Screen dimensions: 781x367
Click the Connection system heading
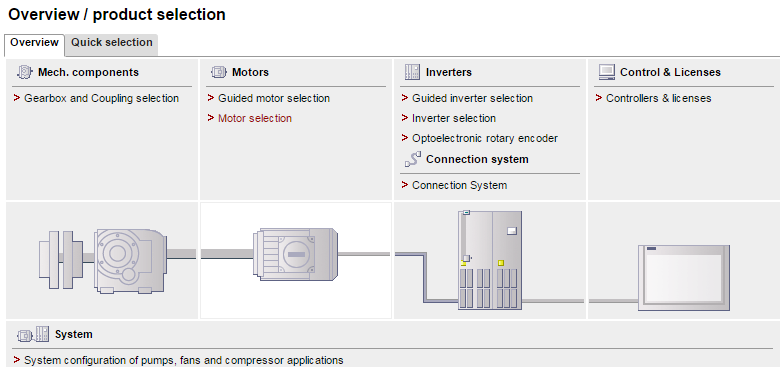[x=477, y=159]
